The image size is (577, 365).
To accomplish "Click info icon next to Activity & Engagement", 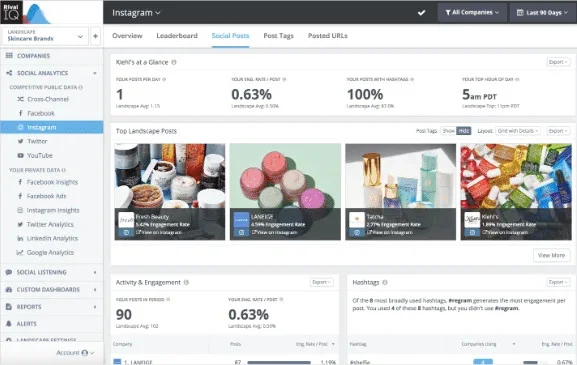I will [186, 282].
